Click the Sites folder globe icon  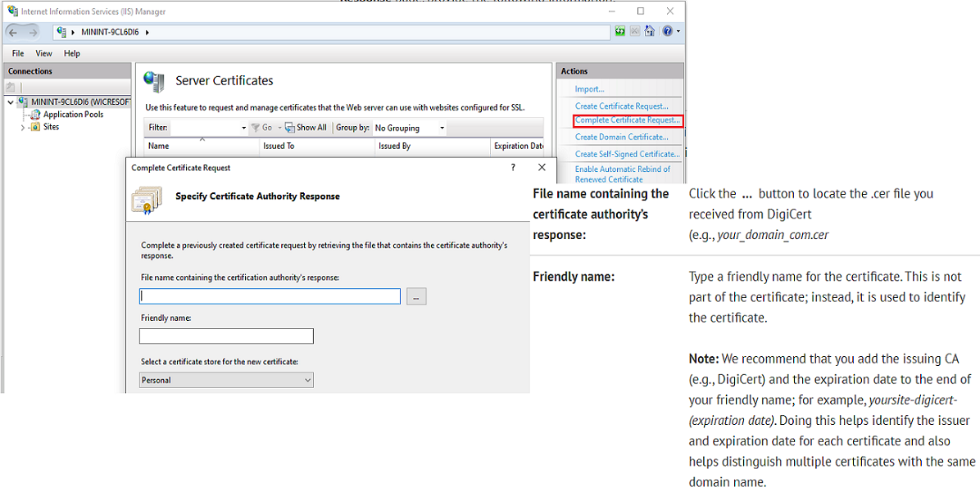coord(35,127)
